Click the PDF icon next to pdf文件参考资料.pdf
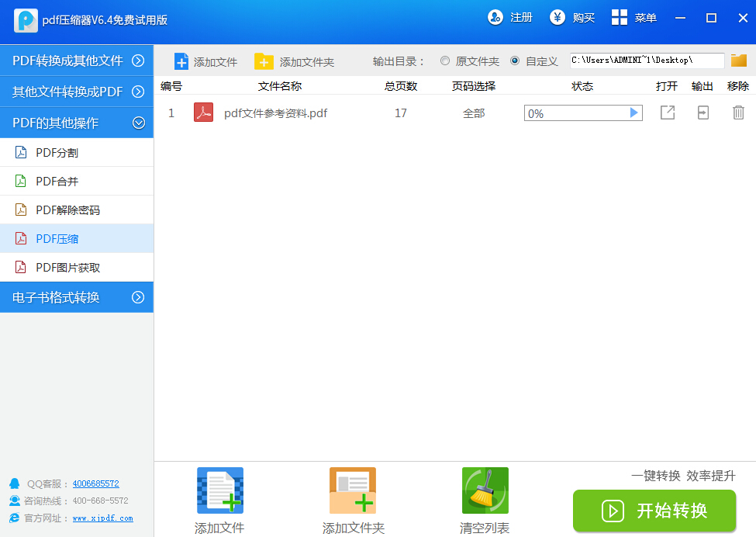This screenshot has height=537, width=756. 202,113
